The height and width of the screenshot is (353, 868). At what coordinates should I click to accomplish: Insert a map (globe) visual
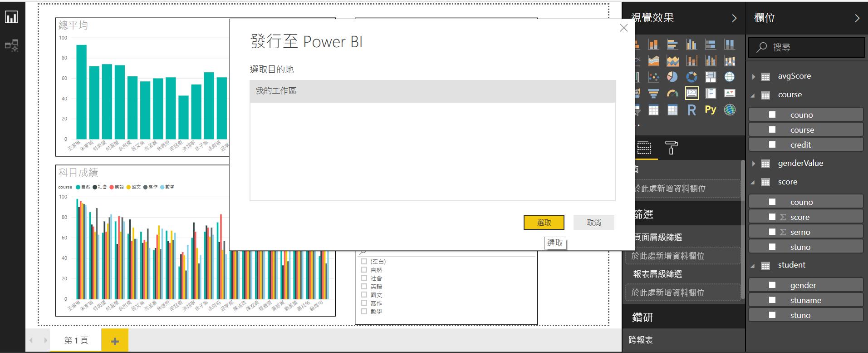pyautogui.click(x=730, y=77)
